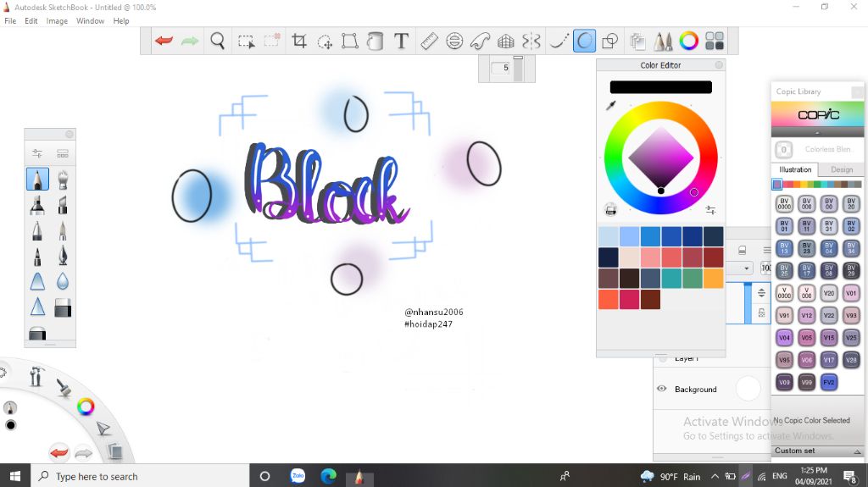This screenshot has height=487, width=868.
Task: Pick the orange swatch in Color Editor palette
Action: [x=714, y=279]
